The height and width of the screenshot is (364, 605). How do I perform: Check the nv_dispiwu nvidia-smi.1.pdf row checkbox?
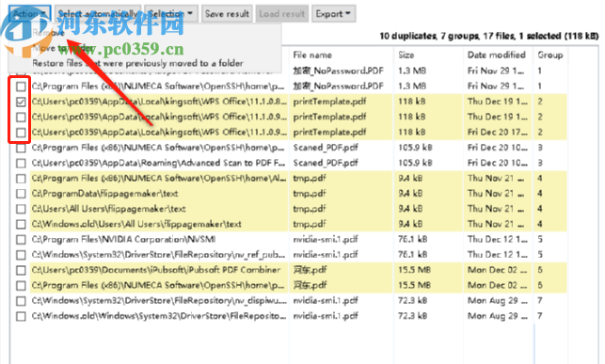pyautogui.click(x=21, y=301)
